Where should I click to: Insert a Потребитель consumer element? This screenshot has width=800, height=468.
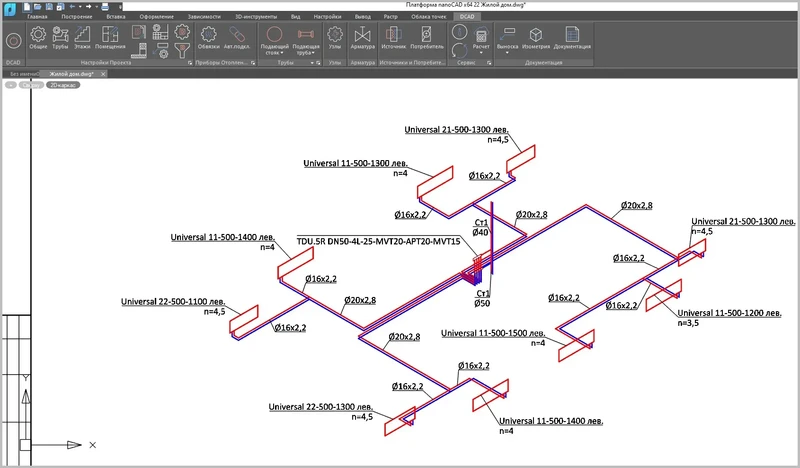click(427, 38)
